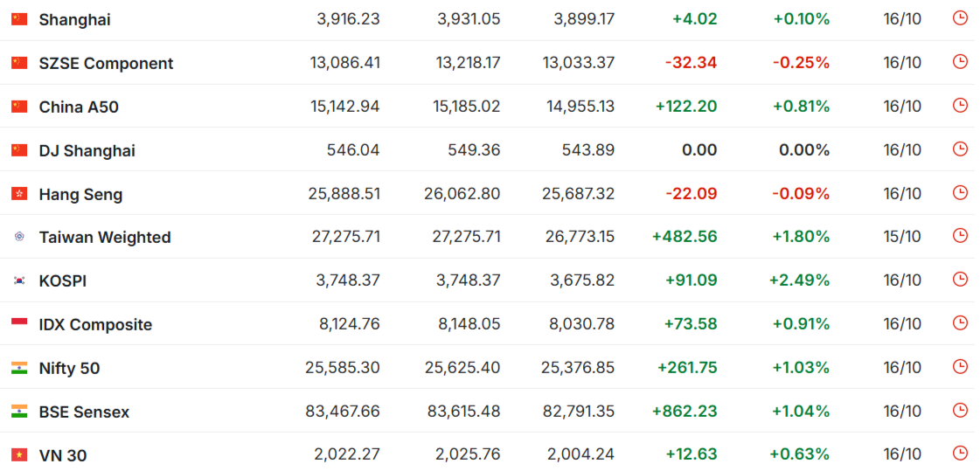This screenshot has height=471, width=980.
Task: Click the clock icon for Nifty 50
Action: [960, 367]
